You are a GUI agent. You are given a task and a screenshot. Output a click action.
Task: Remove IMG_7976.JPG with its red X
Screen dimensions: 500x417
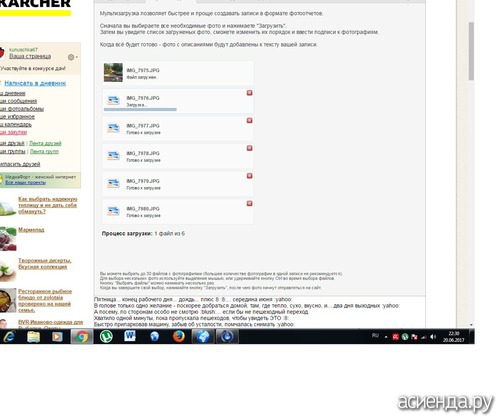[249, 93]
